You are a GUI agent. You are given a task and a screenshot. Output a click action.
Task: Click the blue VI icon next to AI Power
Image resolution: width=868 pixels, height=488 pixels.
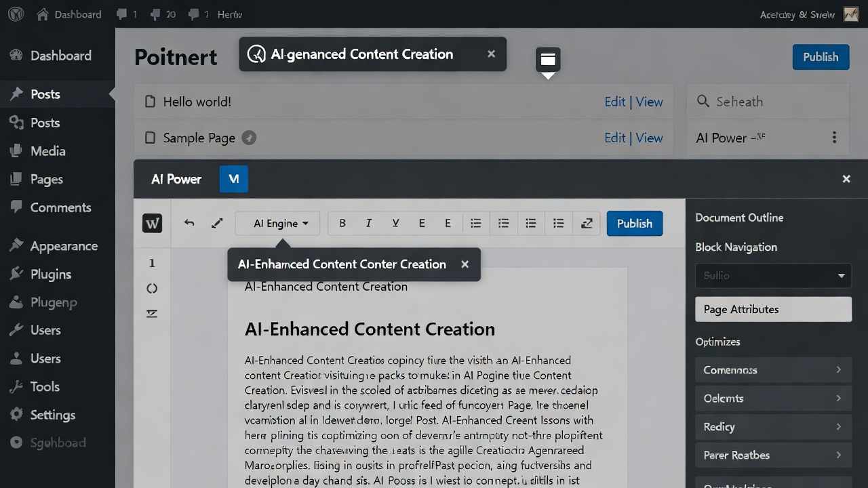[234, 179]
